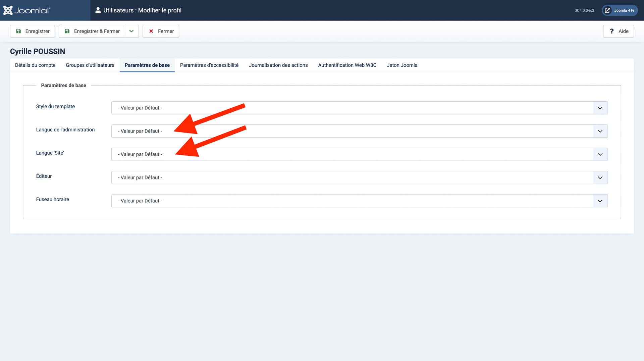
Task: Click the Style du template label
Action: click(x=55, y=106)
